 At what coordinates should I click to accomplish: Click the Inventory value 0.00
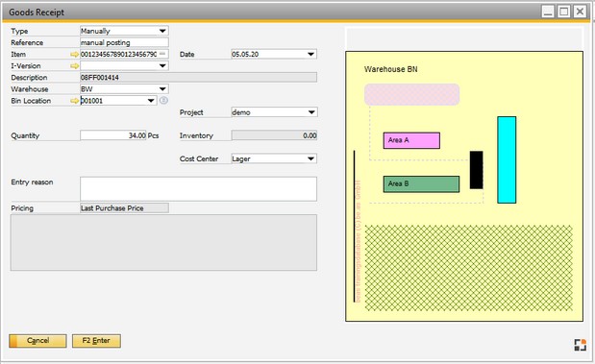pos(274,135)
